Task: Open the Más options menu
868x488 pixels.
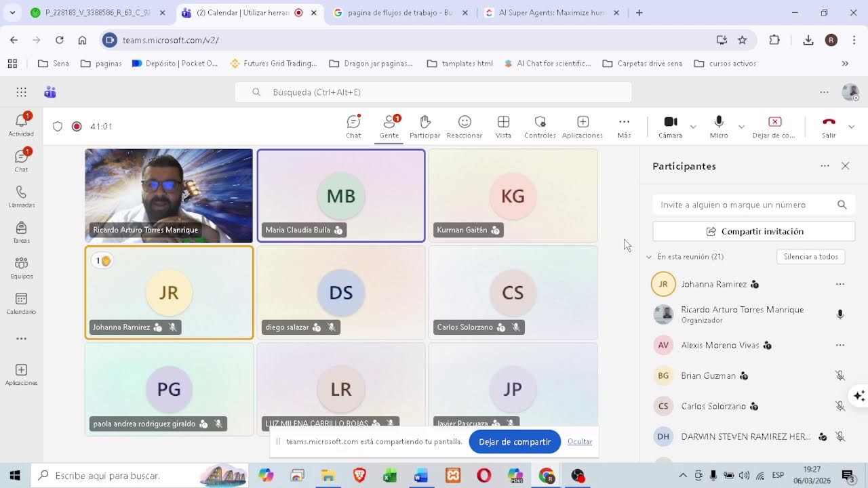Action: pyautogui.click(x=624, y=126)
